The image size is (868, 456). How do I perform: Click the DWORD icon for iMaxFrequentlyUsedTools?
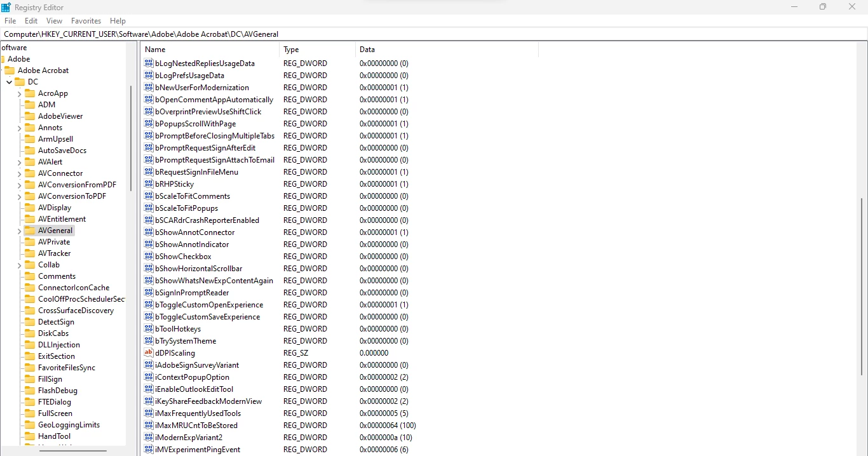(149, 413)
